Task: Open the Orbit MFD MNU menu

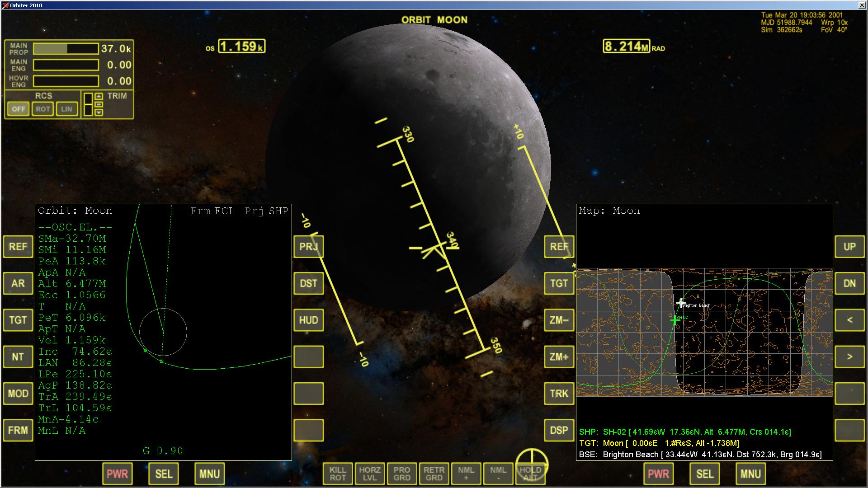Action: pyautogui.click(x=210, y=474)
